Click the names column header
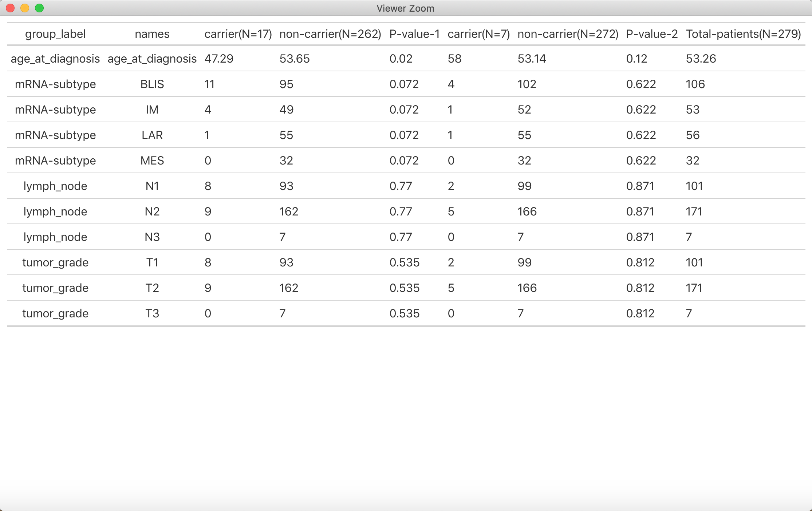The width and height of the screenshot is (812, 511). [152, 34]
